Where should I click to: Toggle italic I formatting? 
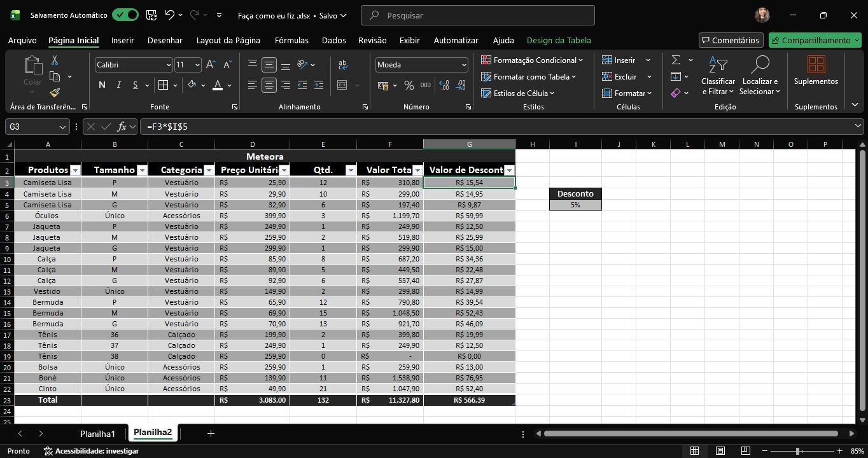118,85
